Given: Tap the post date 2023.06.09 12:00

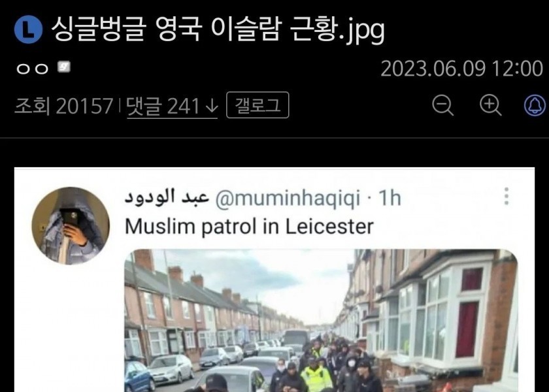Looking at the screenshot, I should pyautogui.click(x=461, y=69).
